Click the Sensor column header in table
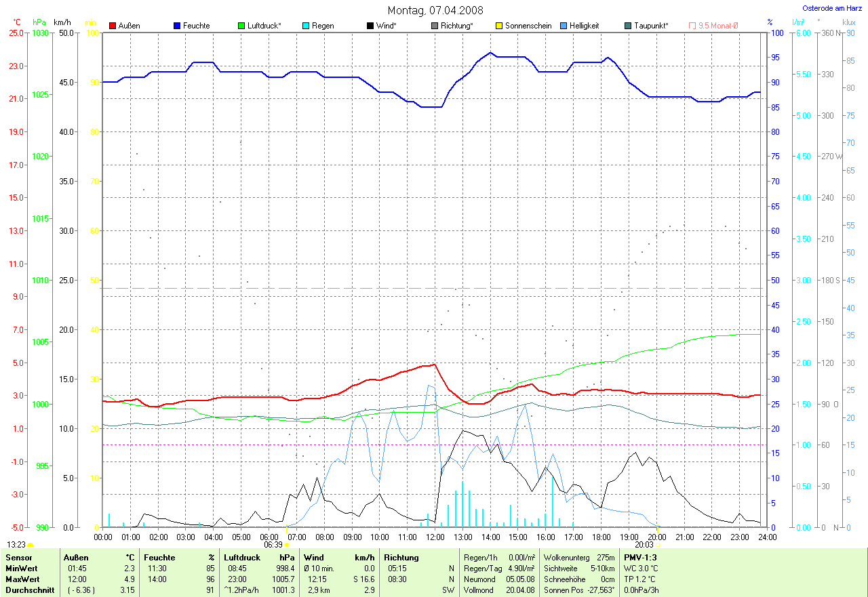Image resolution: width=868 pixels, height=597 pixels. (19, 558)
